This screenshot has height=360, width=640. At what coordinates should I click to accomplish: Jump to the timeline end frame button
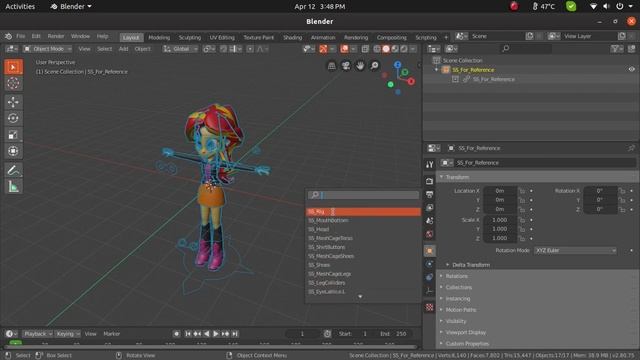(235, 334)
